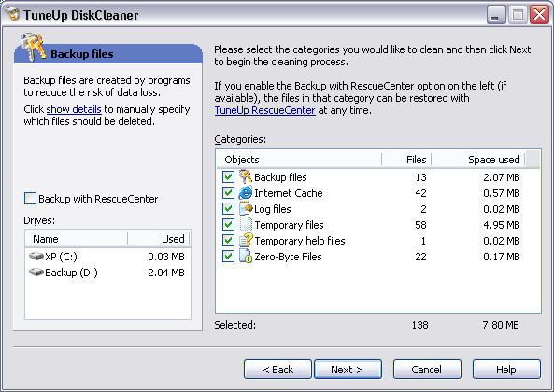
Task: Click the Zero-Byte Files document icon
Action: point(246,257)
